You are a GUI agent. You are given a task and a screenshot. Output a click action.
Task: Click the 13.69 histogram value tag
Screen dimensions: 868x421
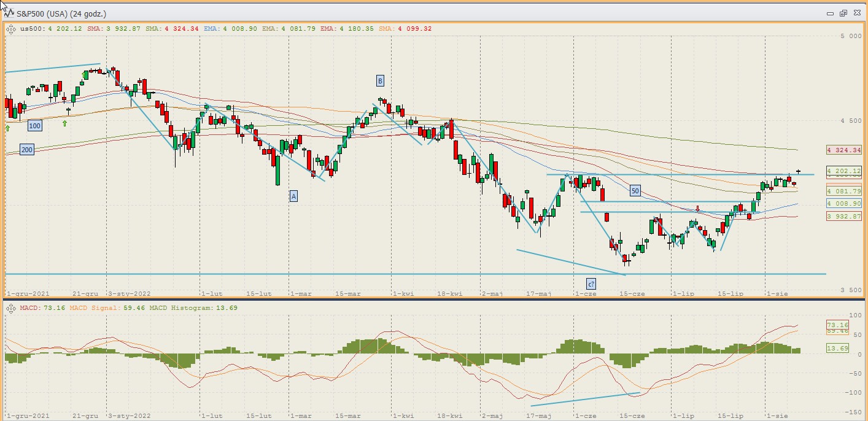(x=837, y=348)
